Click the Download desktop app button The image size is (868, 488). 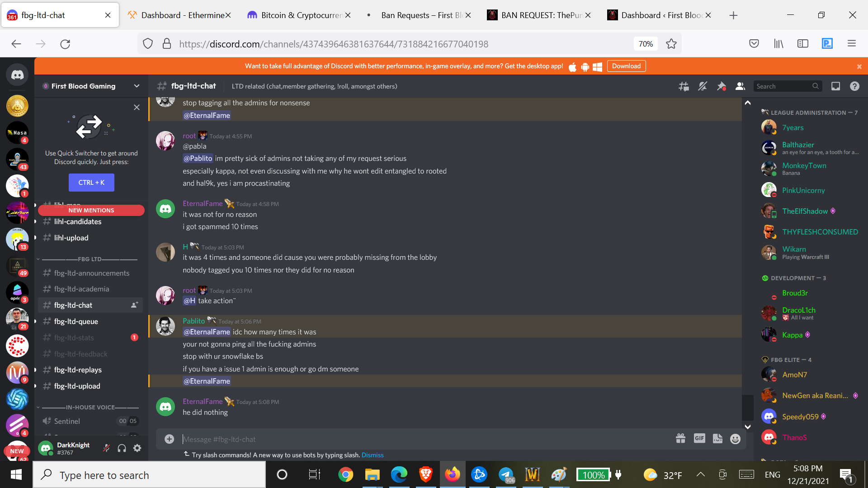pos(626,66)
